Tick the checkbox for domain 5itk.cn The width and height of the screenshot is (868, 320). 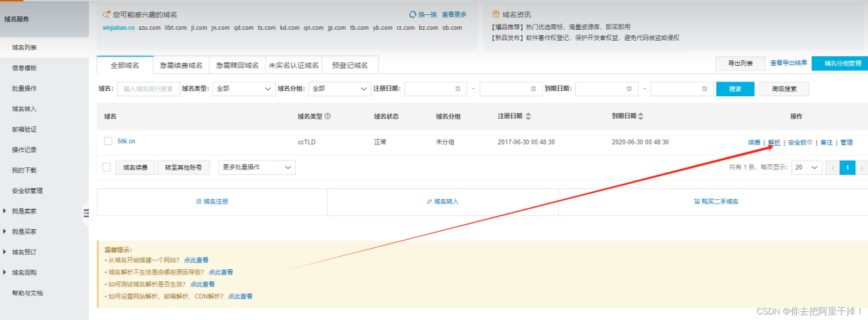[108, 141]
